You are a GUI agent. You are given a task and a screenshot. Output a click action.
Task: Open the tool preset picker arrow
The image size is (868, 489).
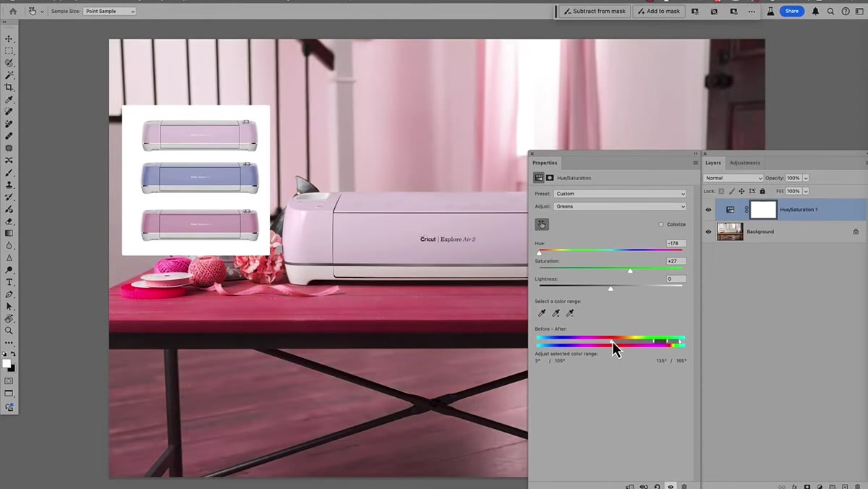[42, 12]
